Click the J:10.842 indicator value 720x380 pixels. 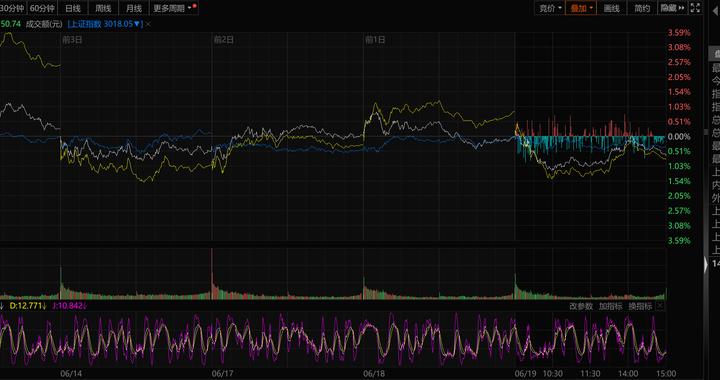(70, 306)
